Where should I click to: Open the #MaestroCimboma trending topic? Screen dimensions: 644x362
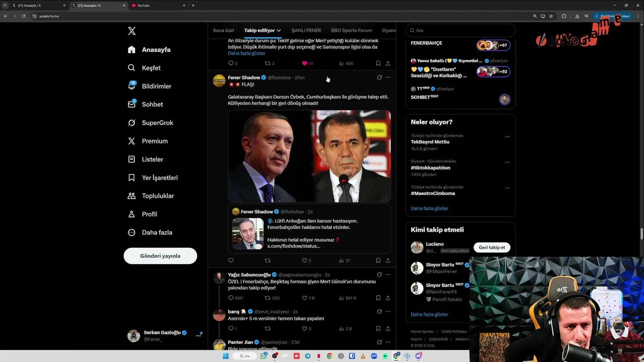[433, 194]
